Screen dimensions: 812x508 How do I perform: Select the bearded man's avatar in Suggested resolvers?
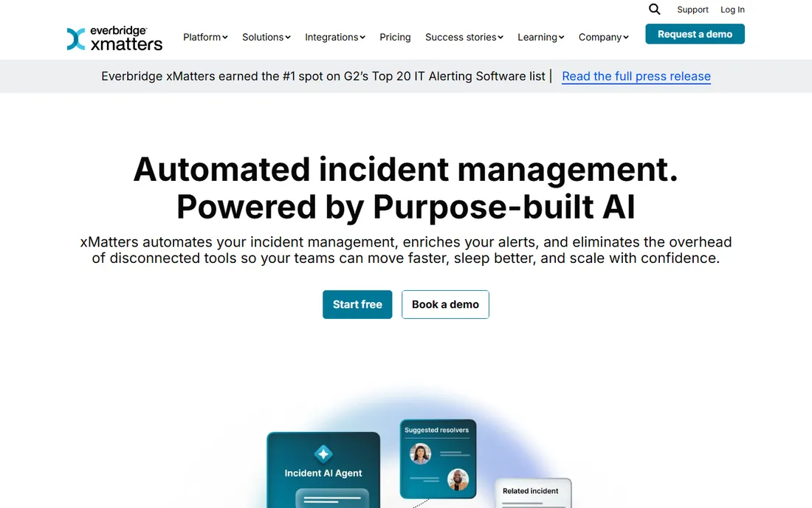(458, 479)
